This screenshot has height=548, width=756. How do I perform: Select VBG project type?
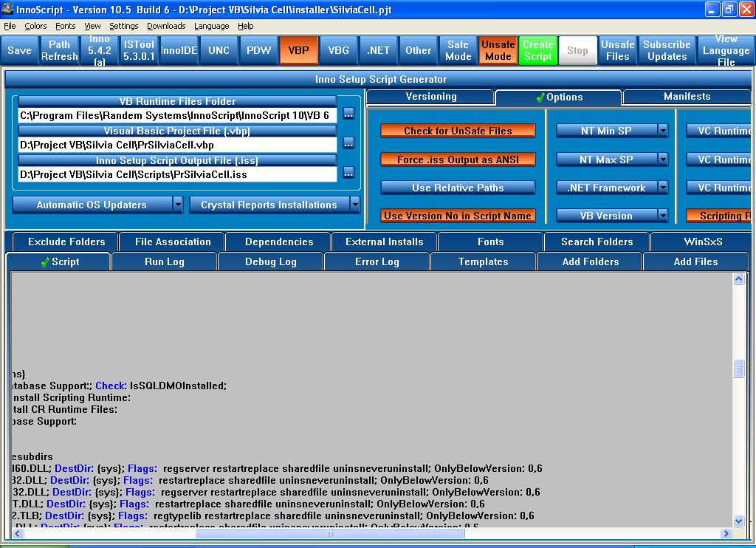[338, 50]
